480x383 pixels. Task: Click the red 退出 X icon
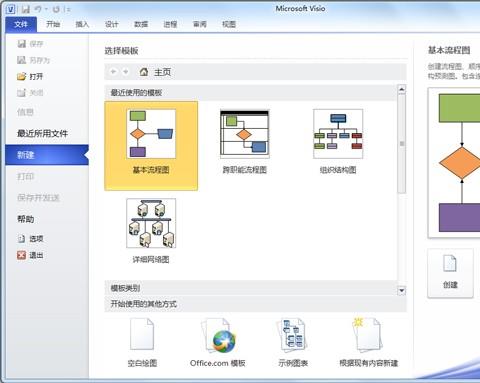point(21,255)
